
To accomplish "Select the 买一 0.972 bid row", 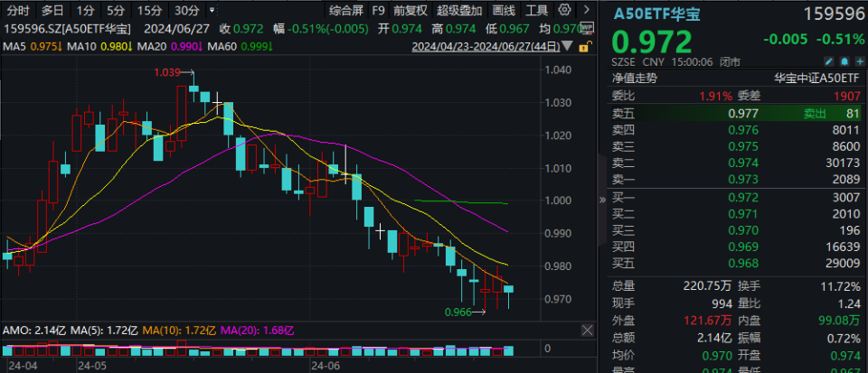I will [x=736, y=197].
